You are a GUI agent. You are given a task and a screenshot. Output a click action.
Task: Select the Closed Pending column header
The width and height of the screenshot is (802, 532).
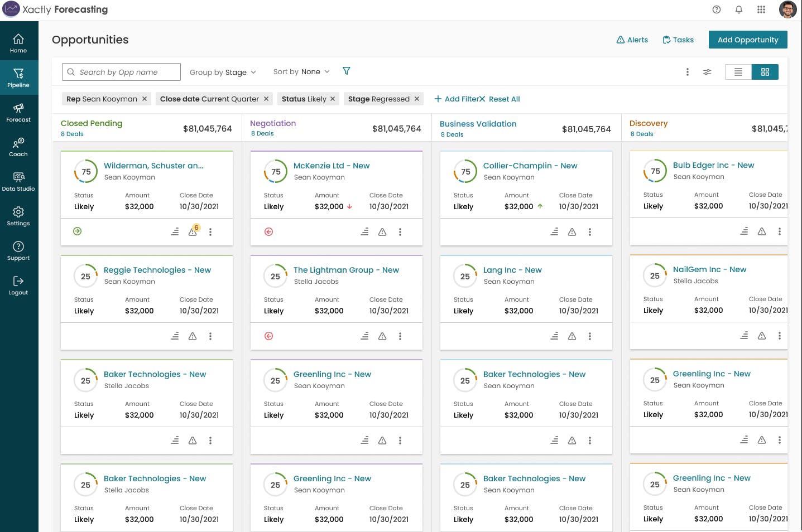[92, 123]
